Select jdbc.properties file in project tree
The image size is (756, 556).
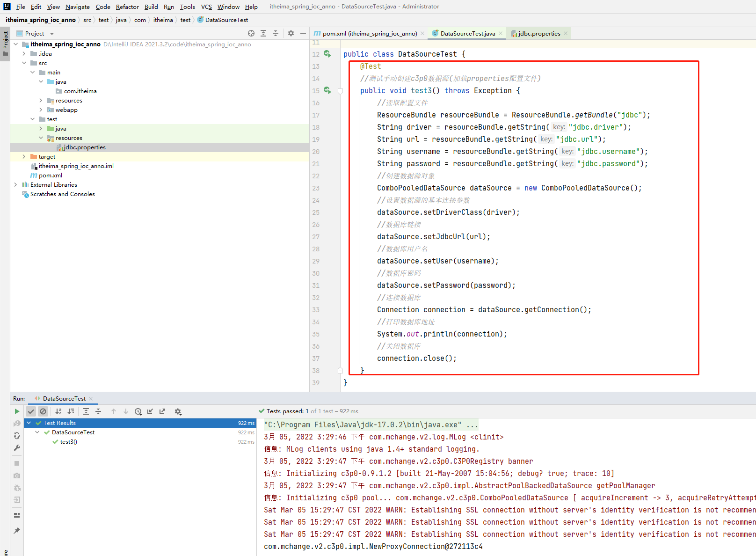click(160, 147)
